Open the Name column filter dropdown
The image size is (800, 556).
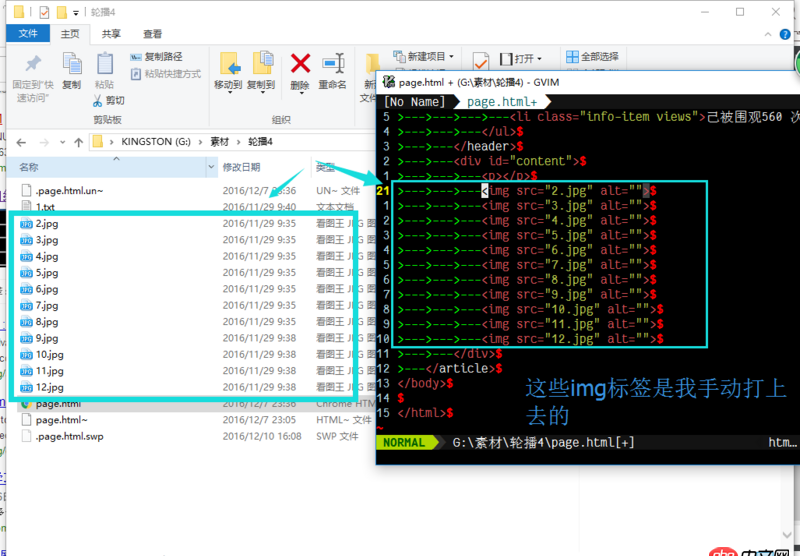coord(212,167)
